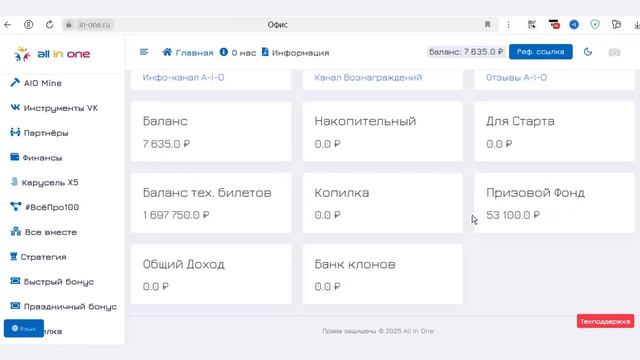Click the Копилка card title
The height and width of the screenshot is (360, 640).
pyautogui.click(x=342, y=192)
